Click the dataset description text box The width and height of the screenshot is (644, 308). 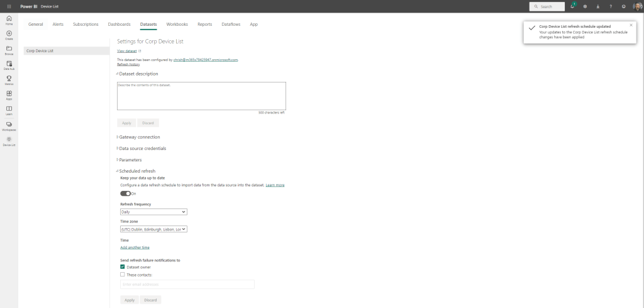201,96
